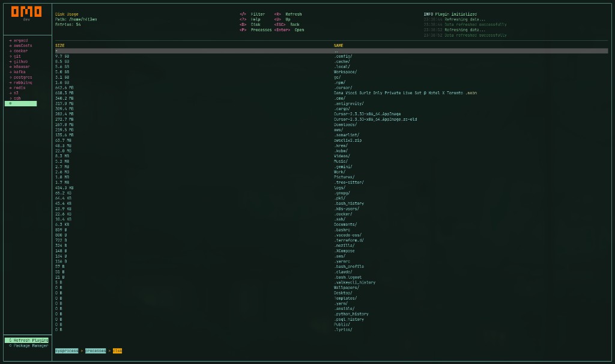Select the .python_history file row
Screen dimensions: 615x364
[332, 314]
